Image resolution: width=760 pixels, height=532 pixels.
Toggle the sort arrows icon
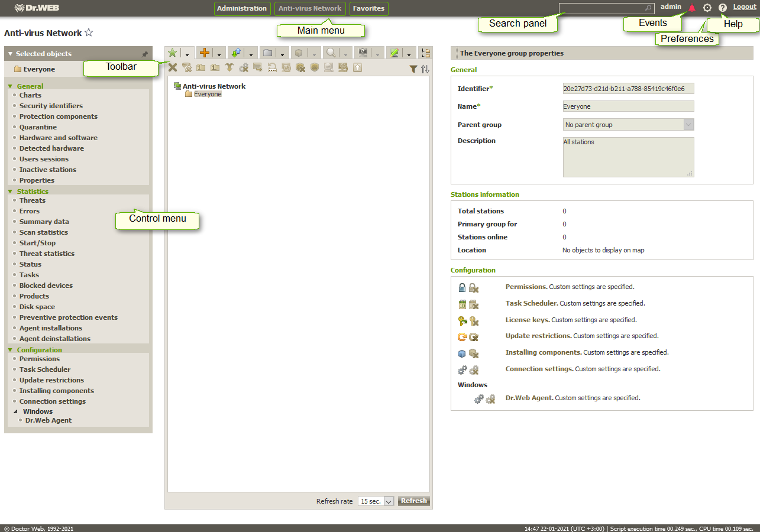[x=425, y=69]
